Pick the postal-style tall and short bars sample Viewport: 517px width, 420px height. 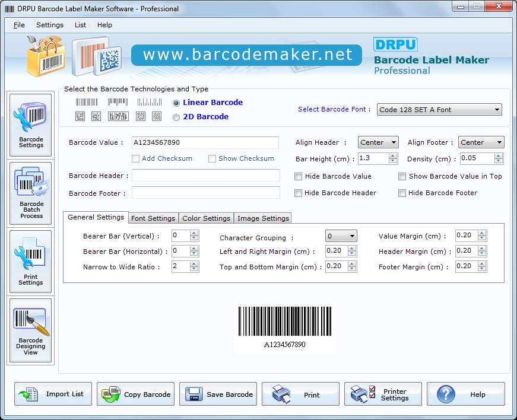click(150, 102)
